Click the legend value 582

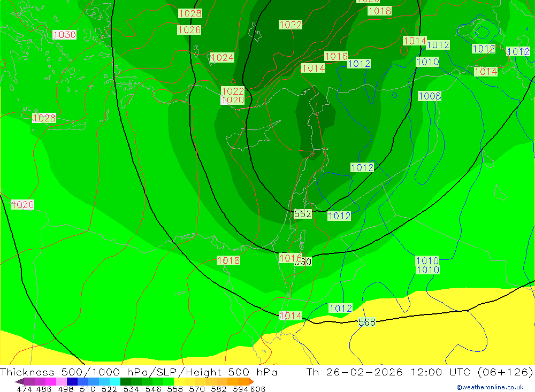[x=218, y=389]
